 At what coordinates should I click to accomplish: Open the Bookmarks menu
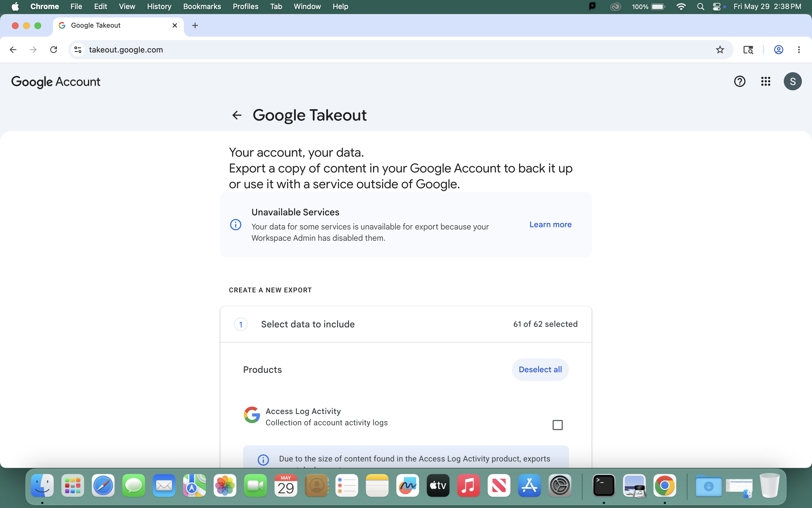202,6
